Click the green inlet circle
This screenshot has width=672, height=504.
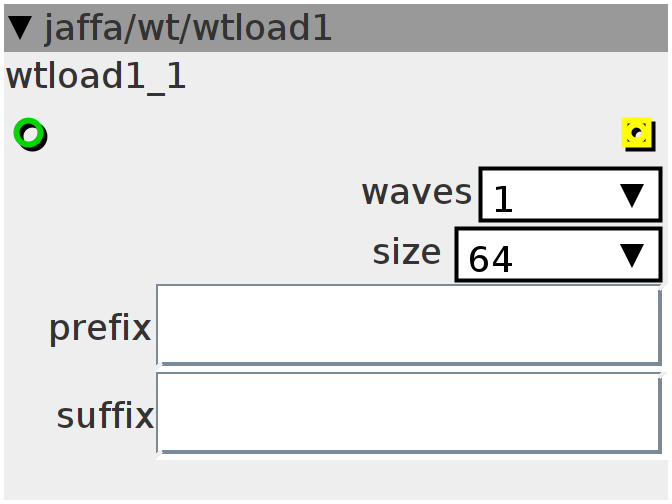coord(30,134)
